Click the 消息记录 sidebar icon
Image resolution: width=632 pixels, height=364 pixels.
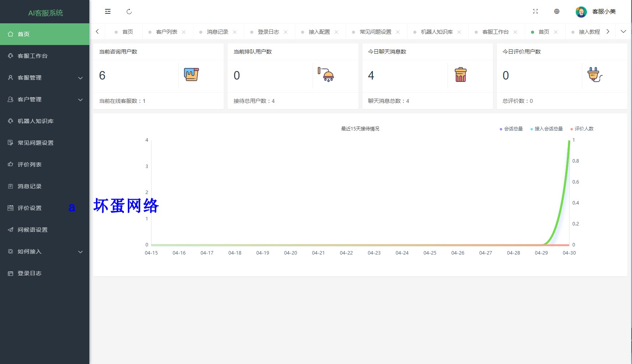[10, 186]
